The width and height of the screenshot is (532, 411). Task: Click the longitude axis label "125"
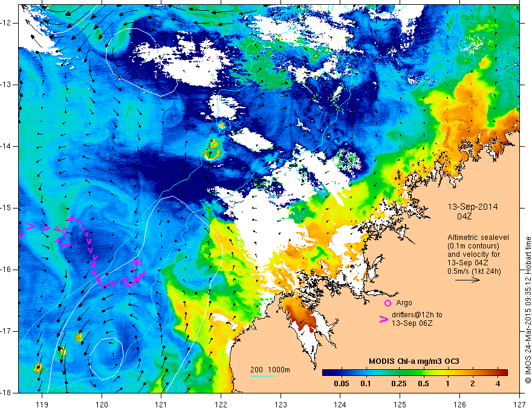click(x=400, y=404)
